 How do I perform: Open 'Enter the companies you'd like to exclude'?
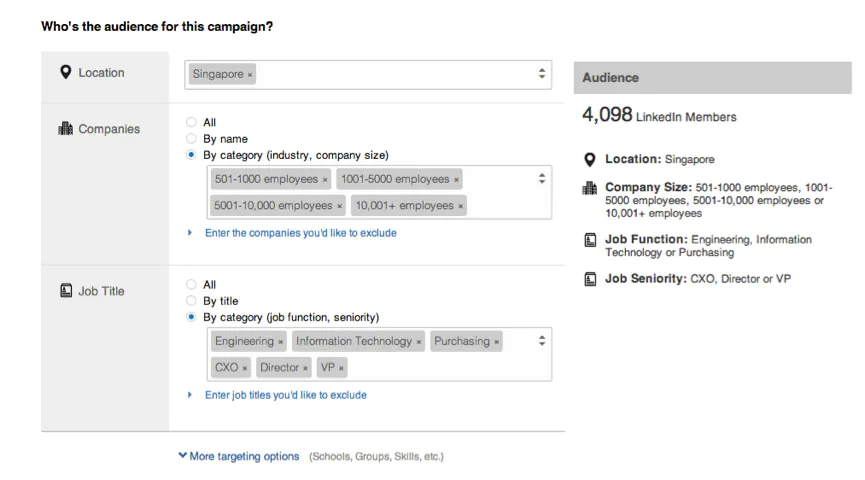pyautogui.click(x=301, y=233)
